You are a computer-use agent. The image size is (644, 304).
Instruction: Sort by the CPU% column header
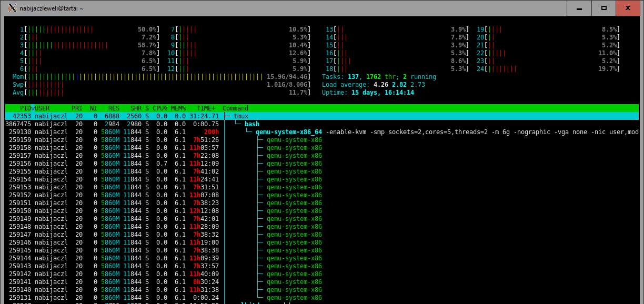[159, 108]
